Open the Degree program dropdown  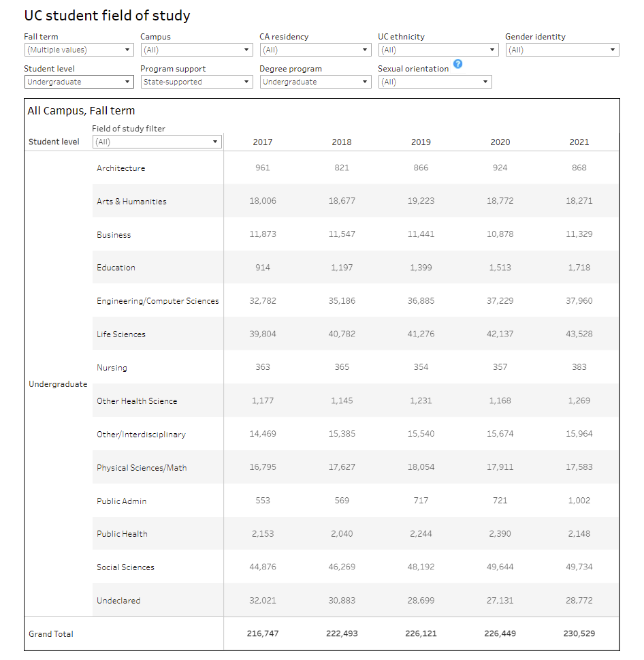315,82
